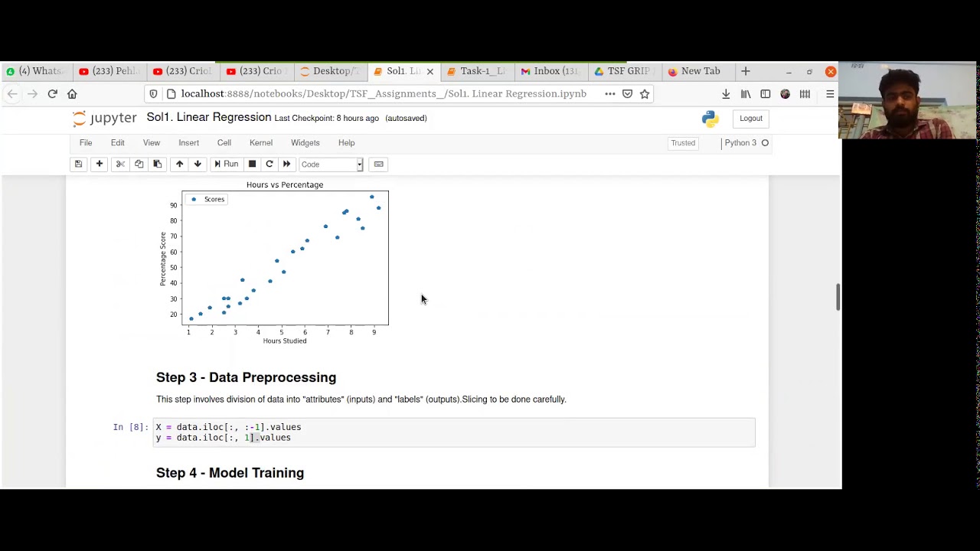Reload the page in the browser
Viewport: 980px width, 551px height.
pyautogui.click(x=52, y=93)
